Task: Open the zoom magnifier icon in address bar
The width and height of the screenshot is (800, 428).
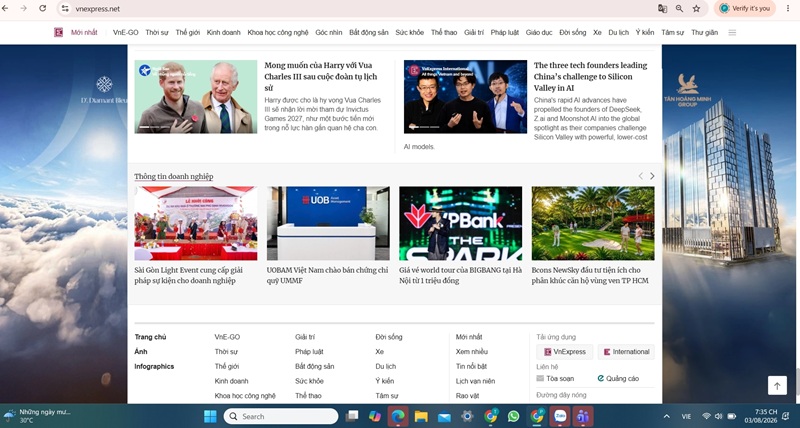Action: 679,9
